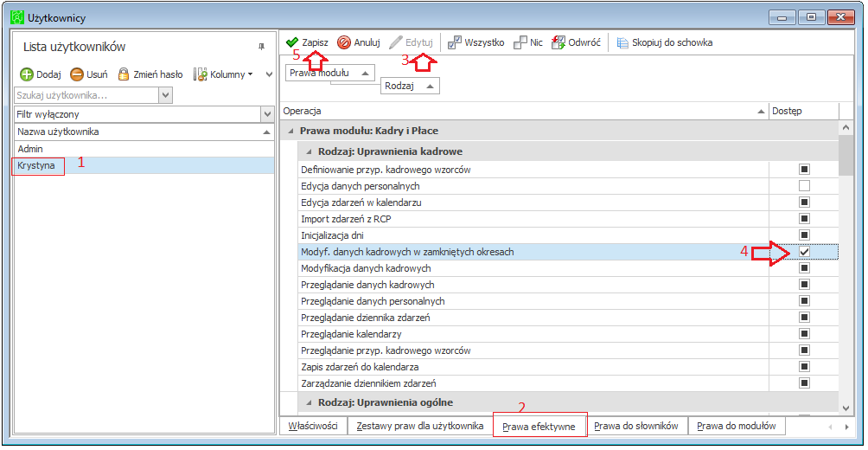The width and height of the screenshot is (868, 450).
Task: Select all rights with the Wszystko icon
Action: coord(455,42)
